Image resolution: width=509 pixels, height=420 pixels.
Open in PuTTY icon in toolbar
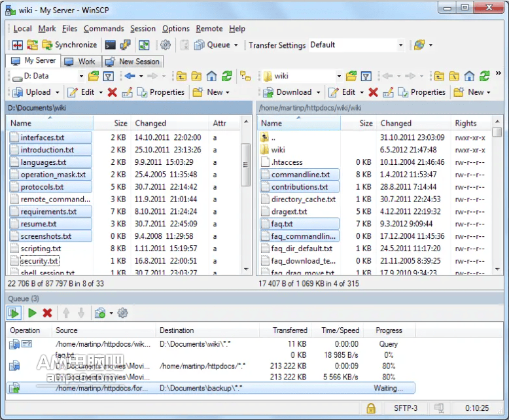(126, 44)
